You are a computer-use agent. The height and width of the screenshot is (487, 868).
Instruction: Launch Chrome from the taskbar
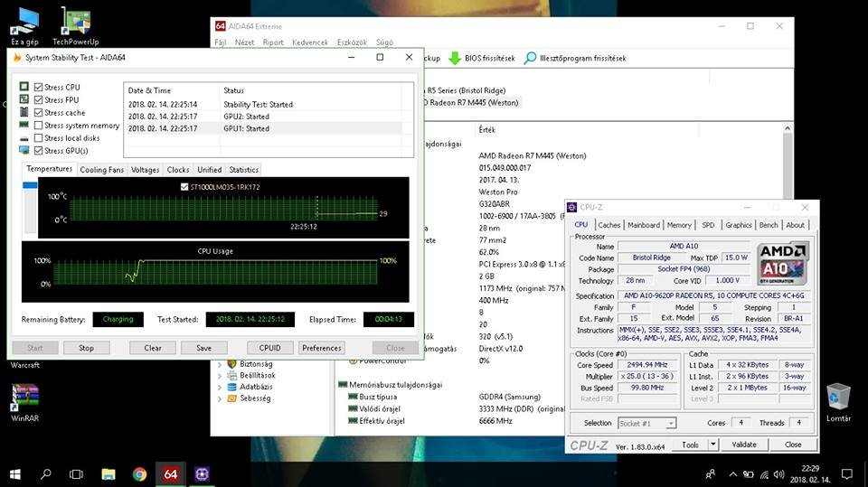point(139,474)
